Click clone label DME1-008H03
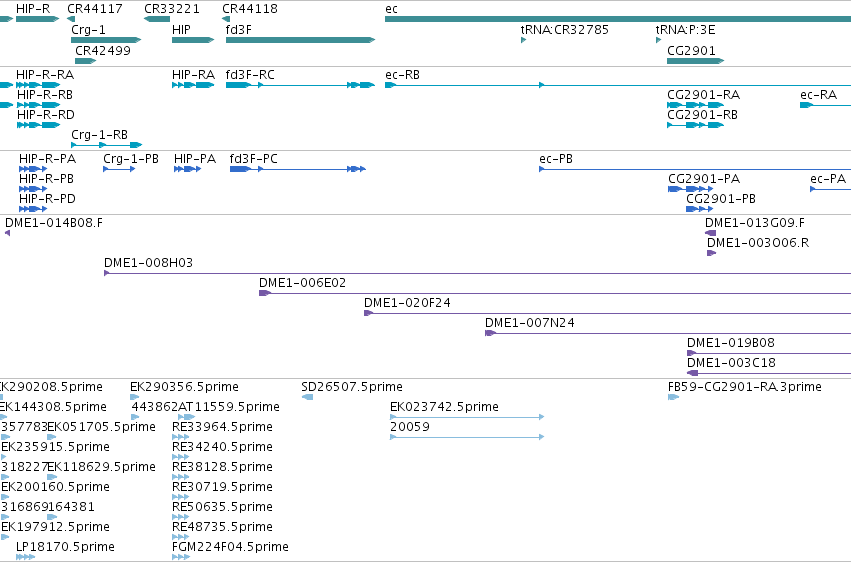The width and height of the screenshot is (851, 562). (148, 263)
